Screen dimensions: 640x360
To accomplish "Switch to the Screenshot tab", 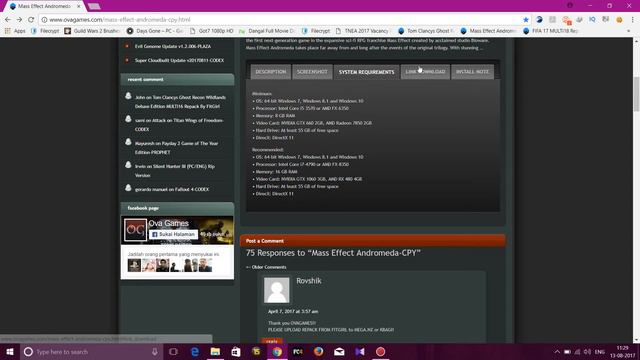I will point(312,72).
